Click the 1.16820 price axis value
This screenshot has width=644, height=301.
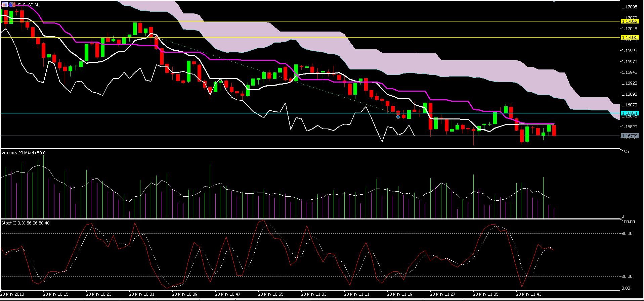click(x=630, y=127)
